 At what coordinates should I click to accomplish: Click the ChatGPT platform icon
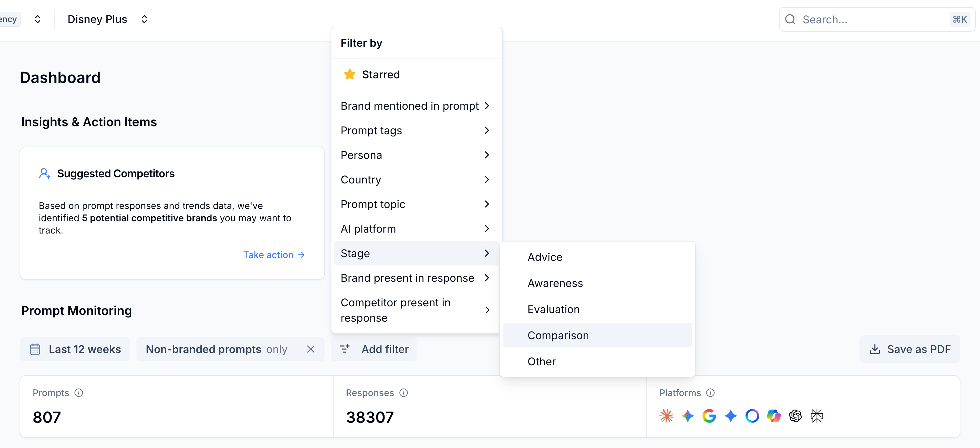[x=795, y=416]
